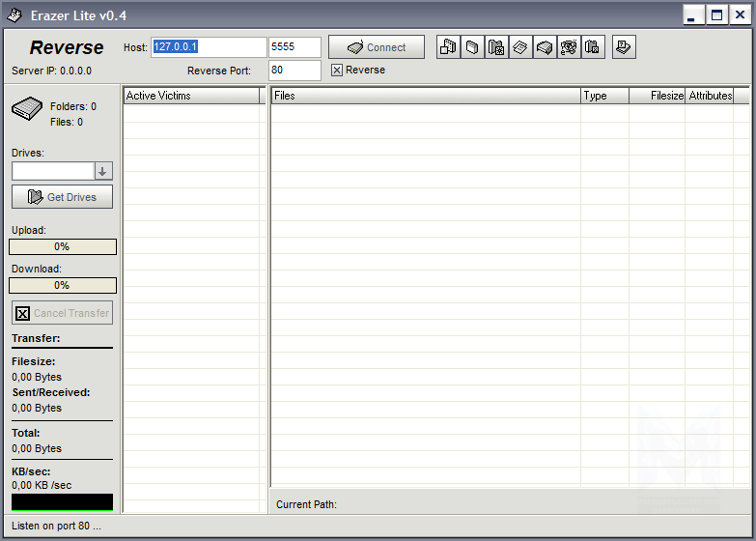756x541 pixels.
Task: Open the help icon with question mark
Action: (624, 46)
